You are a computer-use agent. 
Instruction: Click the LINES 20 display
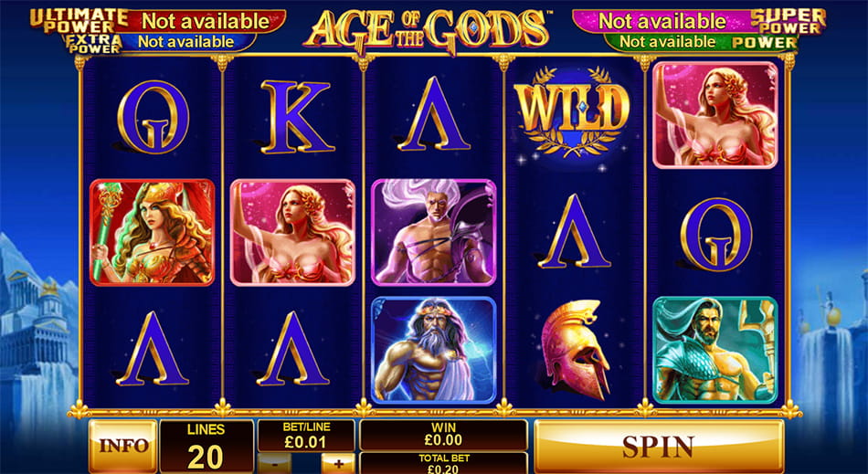(x=206, y=446)
